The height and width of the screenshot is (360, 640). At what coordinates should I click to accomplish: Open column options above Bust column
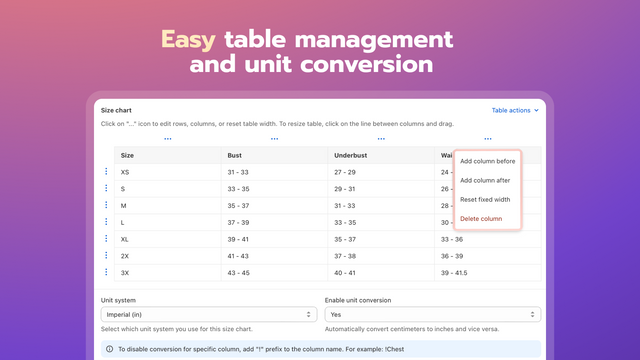click(274, 139)
